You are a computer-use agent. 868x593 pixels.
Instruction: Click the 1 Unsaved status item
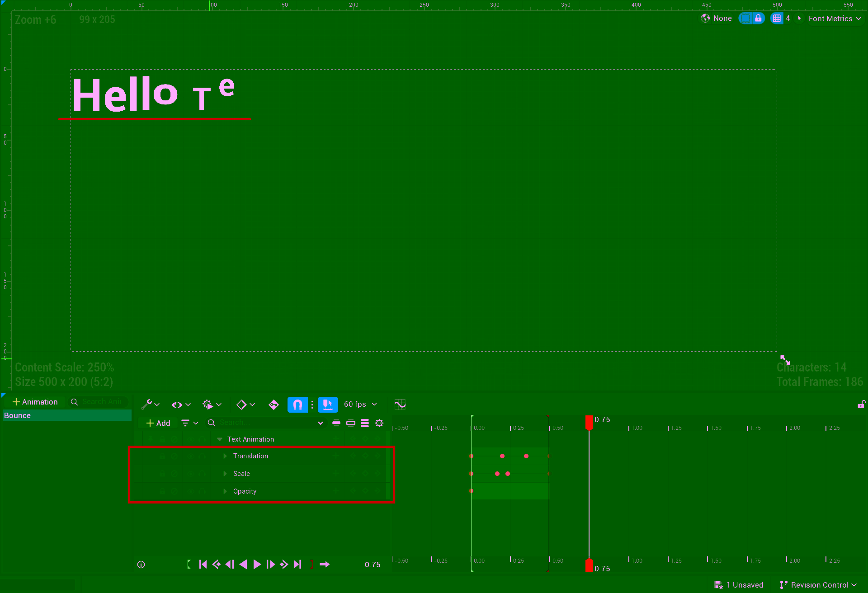[739, 585]
